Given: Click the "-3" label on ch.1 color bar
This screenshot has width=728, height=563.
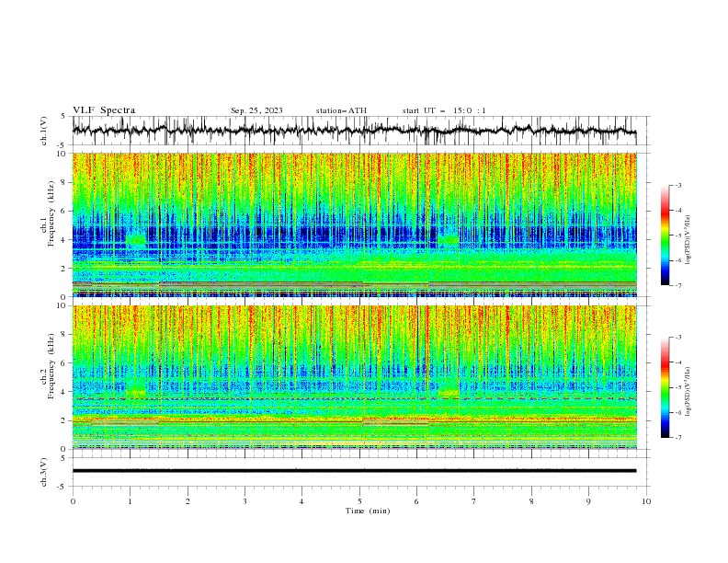Looking at the screenshot, I should (677, 185).
